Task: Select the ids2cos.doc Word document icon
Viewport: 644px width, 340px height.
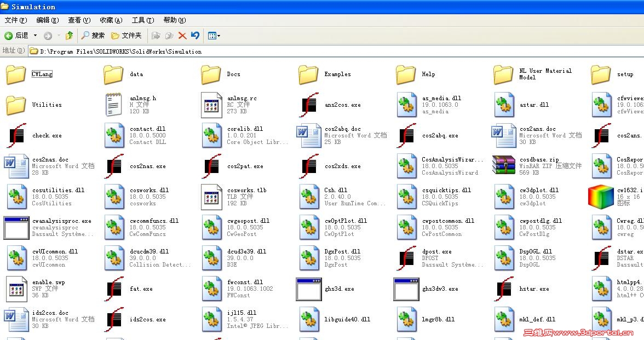Action: point(16,320)
